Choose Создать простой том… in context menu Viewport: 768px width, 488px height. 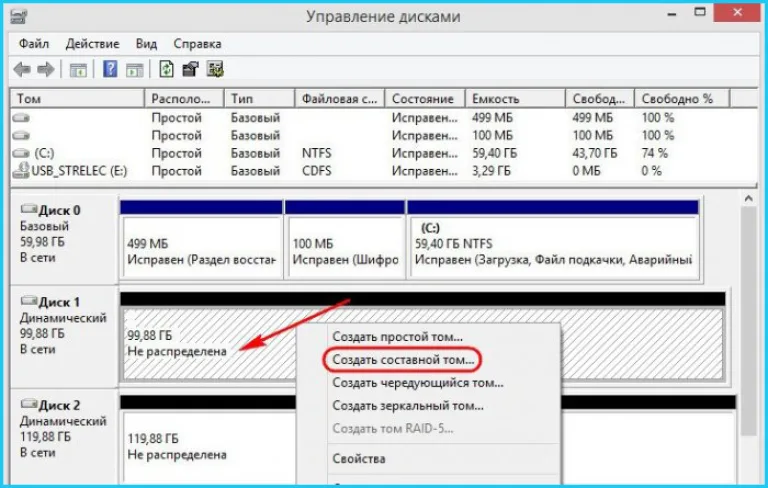click(x=397, y=337)
